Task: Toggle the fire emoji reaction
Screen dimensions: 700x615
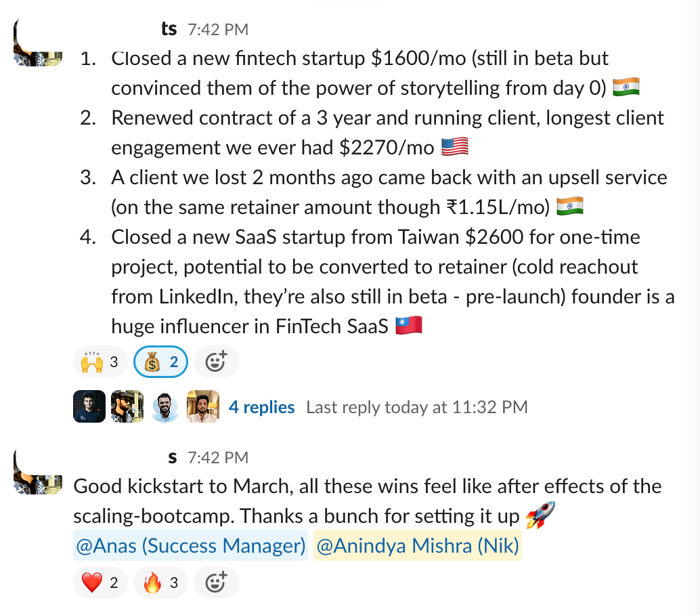Action: click(160, 582)
